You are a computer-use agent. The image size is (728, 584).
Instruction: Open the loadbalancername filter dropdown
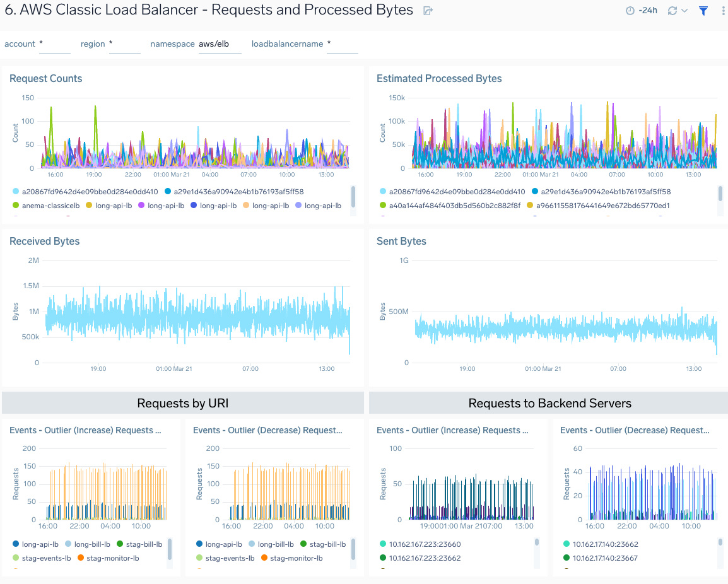pyautogui.click(x=342, y=44)
